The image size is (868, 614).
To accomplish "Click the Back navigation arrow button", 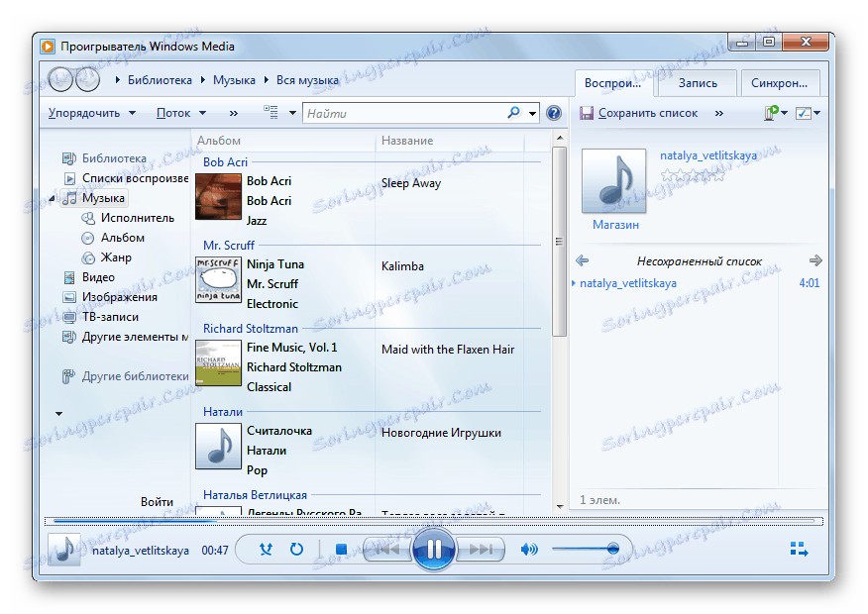I will click(x=60, y=80).
